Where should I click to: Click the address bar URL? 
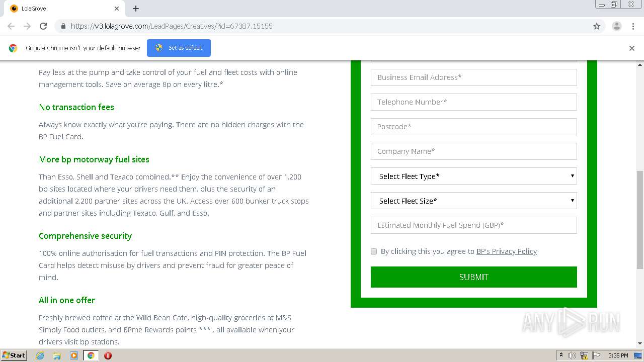click(172, 26)
